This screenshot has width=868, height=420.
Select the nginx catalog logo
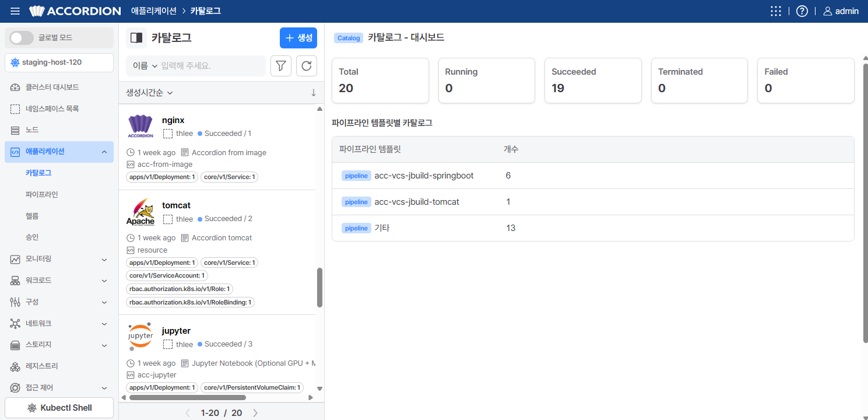point(140,126)
